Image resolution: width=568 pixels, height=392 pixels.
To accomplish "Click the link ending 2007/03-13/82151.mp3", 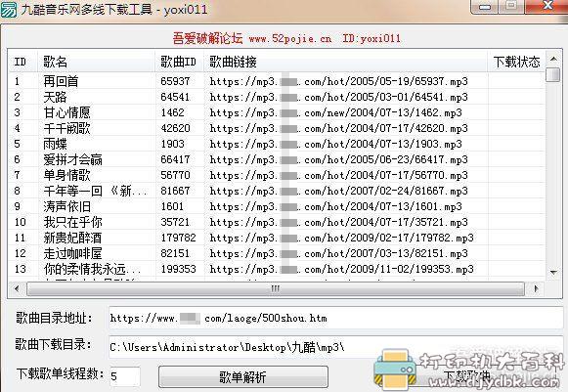I will (x=338, y=253).
